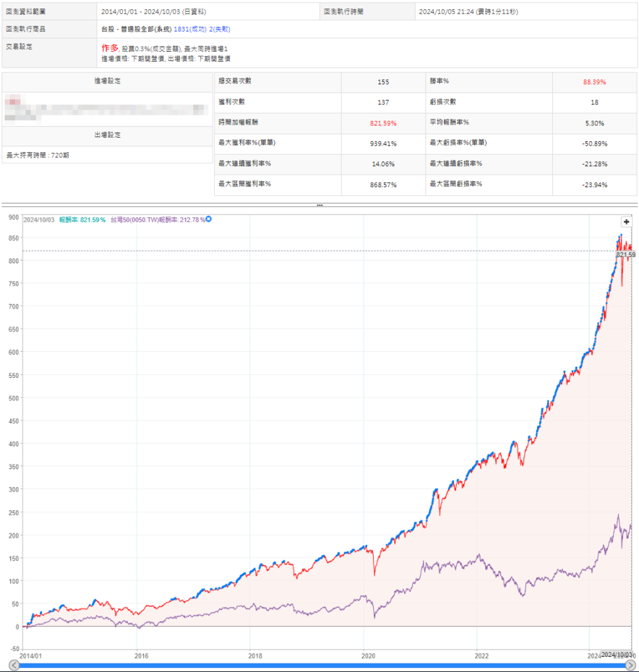Click the three-dot panel splitter handle

320,205
